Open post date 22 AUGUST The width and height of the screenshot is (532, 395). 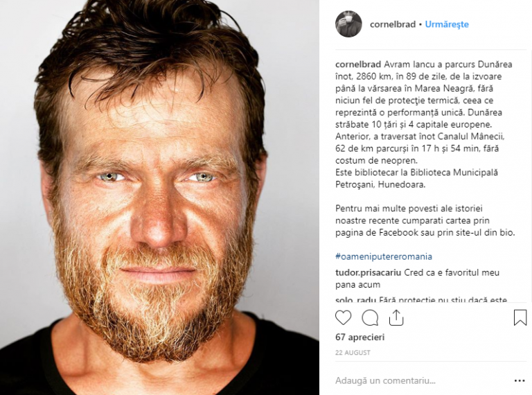(353, 353)
